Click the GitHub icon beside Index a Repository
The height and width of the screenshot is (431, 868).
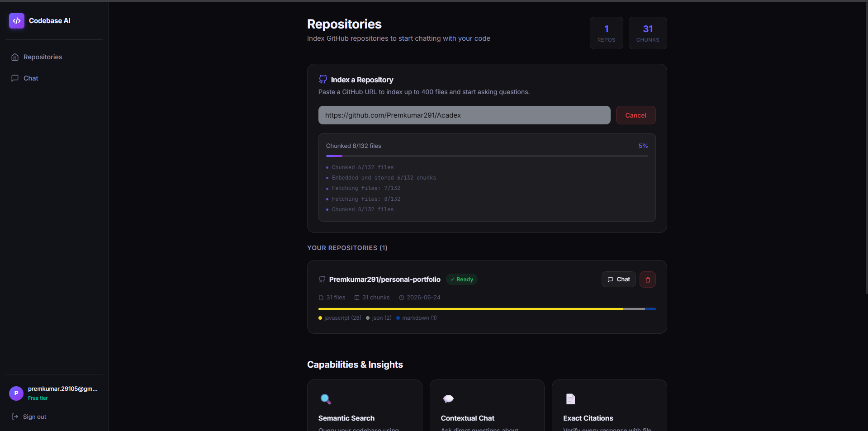pos(323,79)
